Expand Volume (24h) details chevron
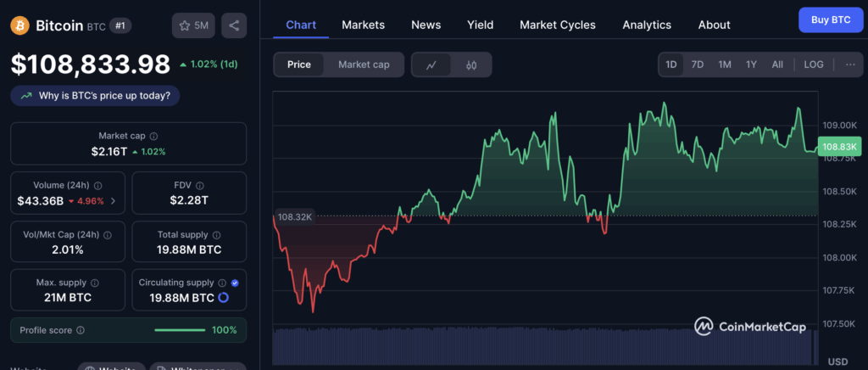 114,201
